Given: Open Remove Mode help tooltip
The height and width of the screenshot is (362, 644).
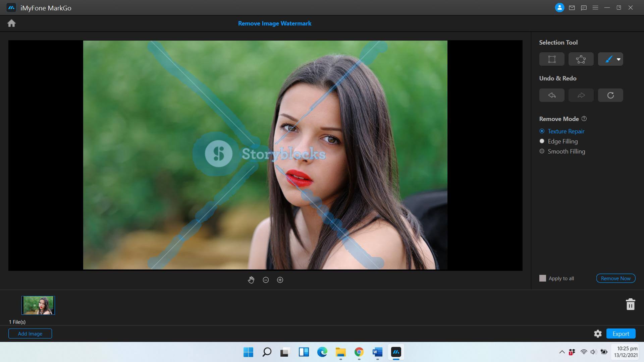Looking at the screenshot, I should (x=584, y=118).
